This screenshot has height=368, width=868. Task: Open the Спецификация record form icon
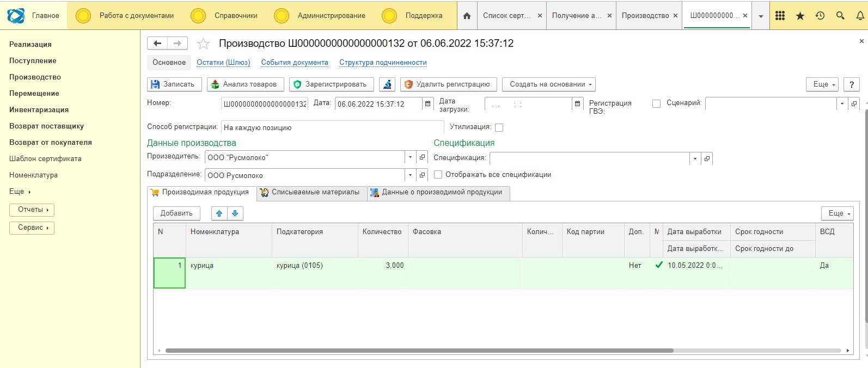[707, 158]
